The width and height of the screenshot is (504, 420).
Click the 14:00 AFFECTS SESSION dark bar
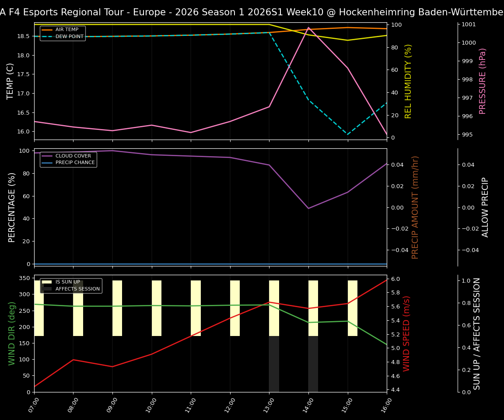tap(313, 363)
